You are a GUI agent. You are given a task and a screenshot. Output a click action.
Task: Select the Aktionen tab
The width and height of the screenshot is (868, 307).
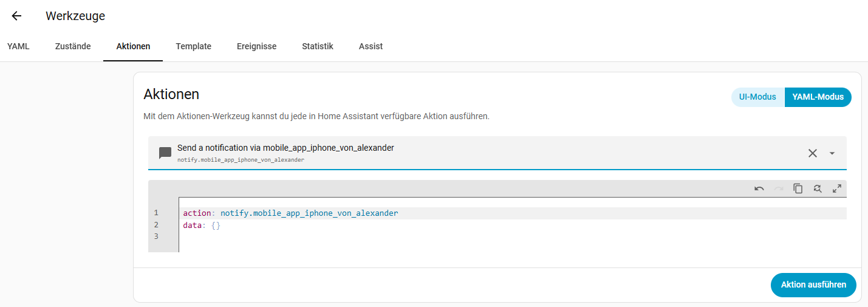133,46
